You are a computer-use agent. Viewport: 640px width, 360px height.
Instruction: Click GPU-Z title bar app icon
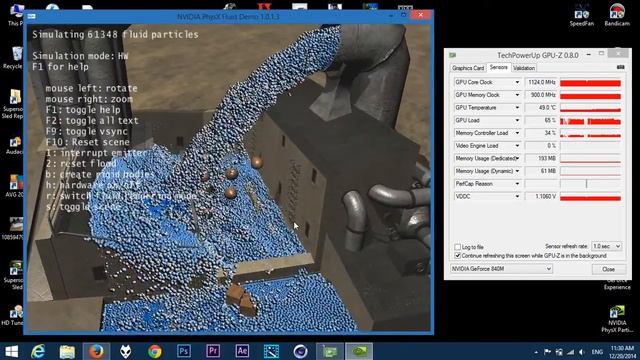(x=452, y=55)
